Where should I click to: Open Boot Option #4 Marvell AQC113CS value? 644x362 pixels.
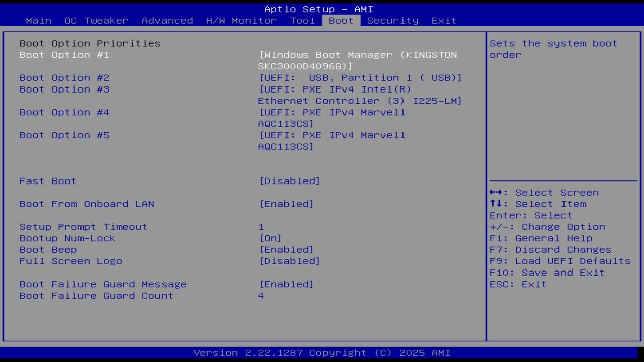tap(332, 118)
